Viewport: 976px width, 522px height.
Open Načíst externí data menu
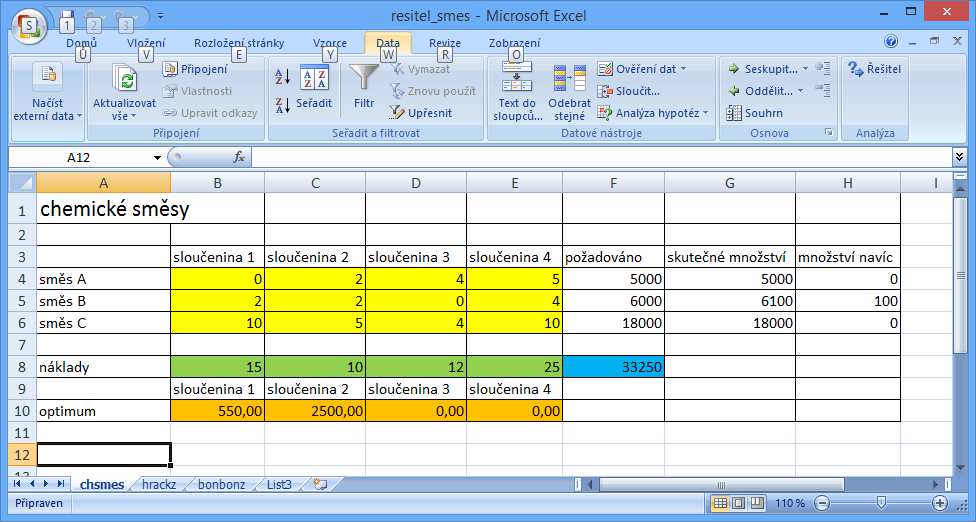(48, 91)
